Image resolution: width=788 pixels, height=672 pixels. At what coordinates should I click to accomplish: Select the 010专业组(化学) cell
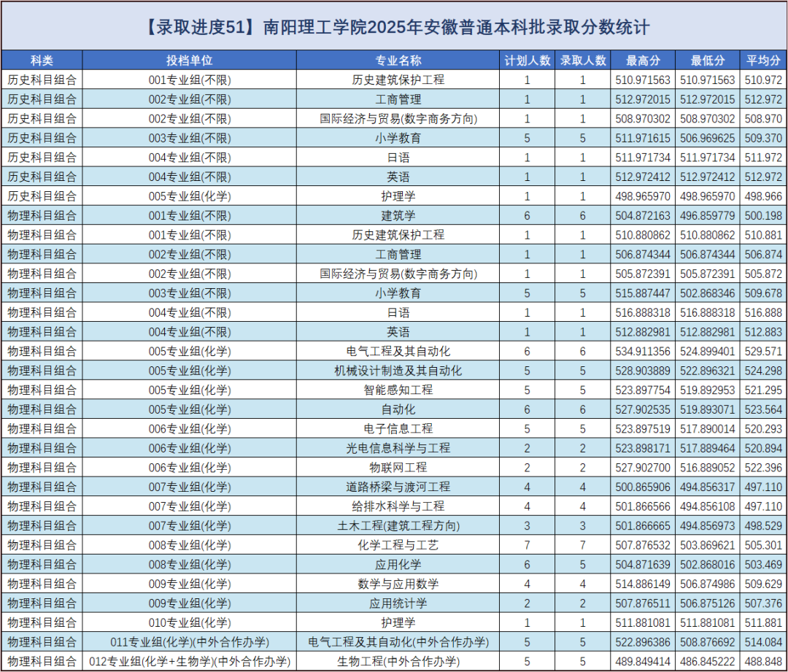pyautogui.click(x=190, y=622)
